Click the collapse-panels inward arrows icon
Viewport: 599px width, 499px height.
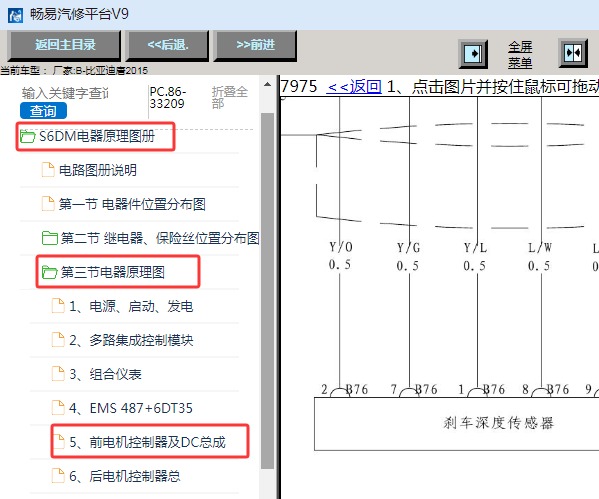pos(573,53)
